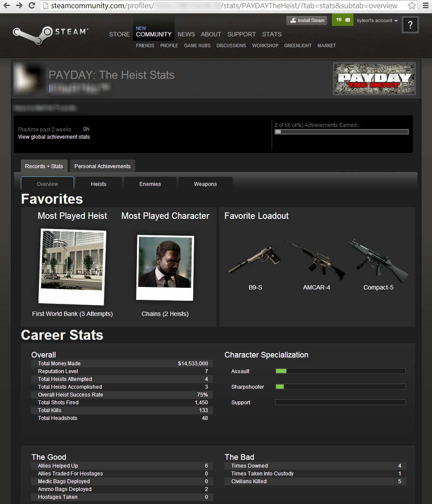Click Total Shots Fired row
The width and height of the screenshot is (432, 504).
[122, 403]
